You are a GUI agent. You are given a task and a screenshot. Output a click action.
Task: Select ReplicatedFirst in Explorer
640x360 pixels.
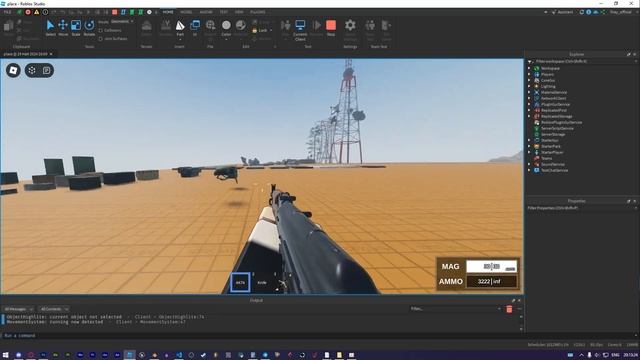[x=554, y=110]
